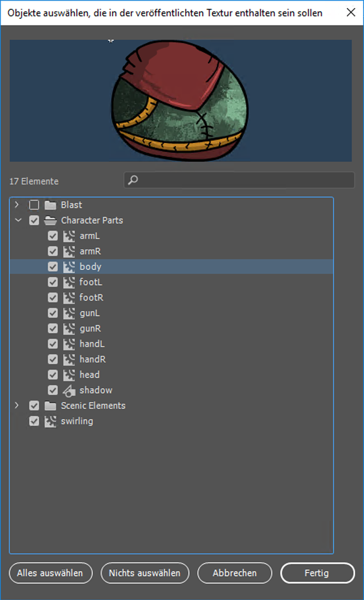Collapse the Character Parts folder
Screen dimensions: 364x600
[x=18, y=221]
